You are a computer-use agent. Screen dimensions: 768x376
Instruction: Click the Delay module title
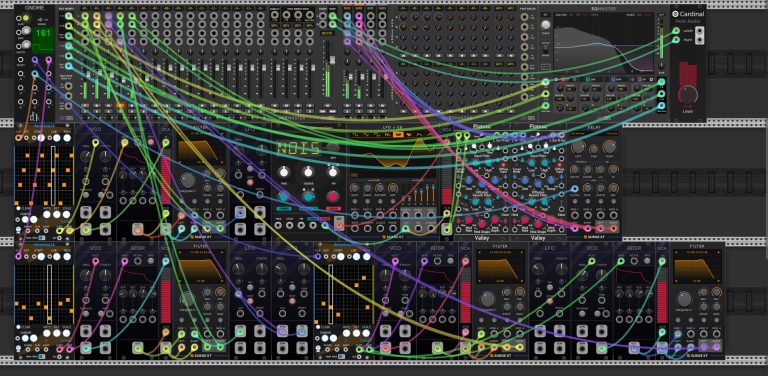[594, 126]
